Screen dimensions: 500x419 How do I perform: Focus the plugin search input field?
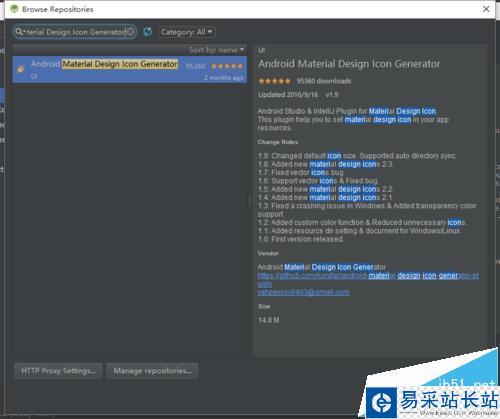click(x=75, y=32)
